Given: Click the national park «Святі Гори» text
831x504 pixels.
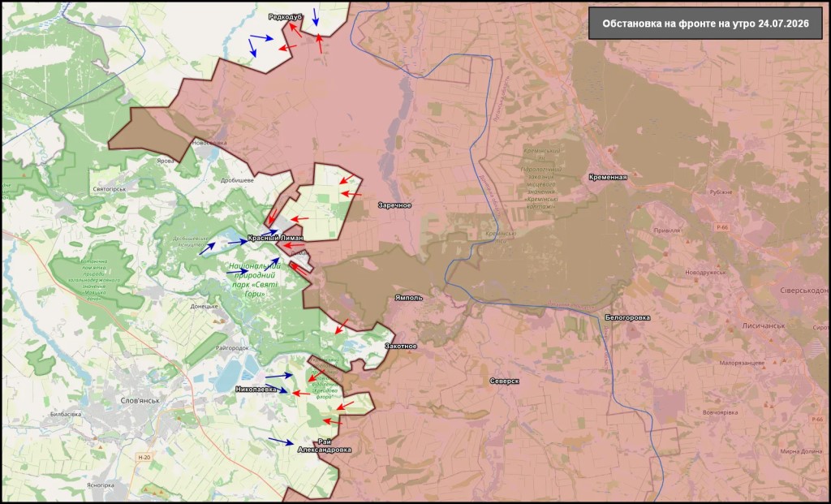Looking at the screenshot, I should tap(254, 280).
